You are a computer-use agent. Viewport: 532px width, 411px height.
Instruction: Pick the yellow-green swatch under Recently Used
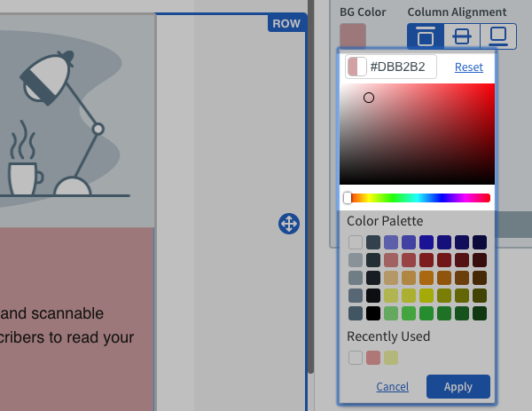(x=391, y=358)
